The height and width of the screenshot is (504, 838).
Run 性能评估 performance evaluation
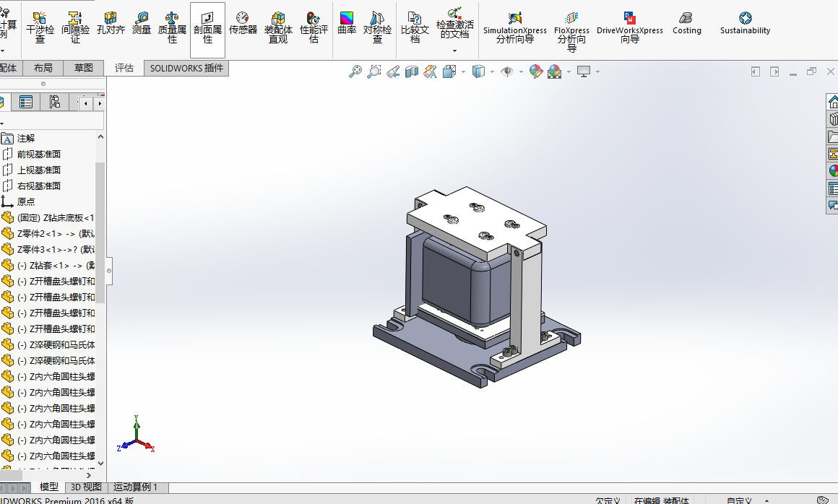click(x=314, y=27)
